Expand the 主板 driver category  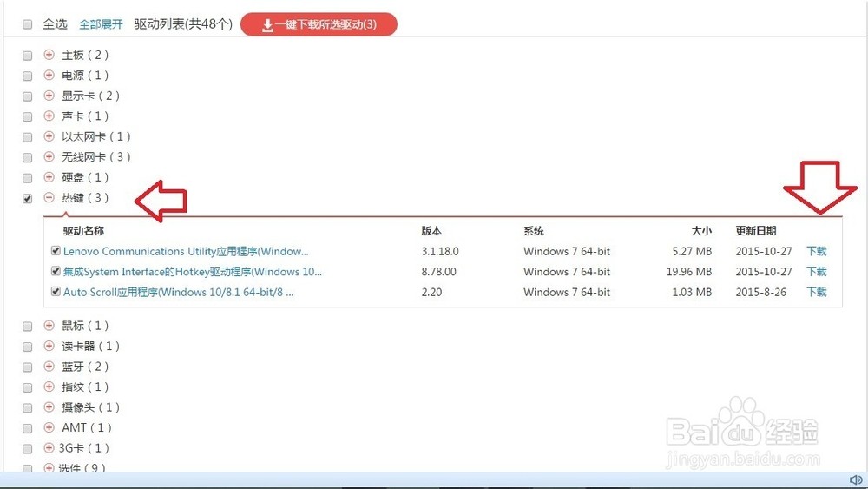pos(49,55)
